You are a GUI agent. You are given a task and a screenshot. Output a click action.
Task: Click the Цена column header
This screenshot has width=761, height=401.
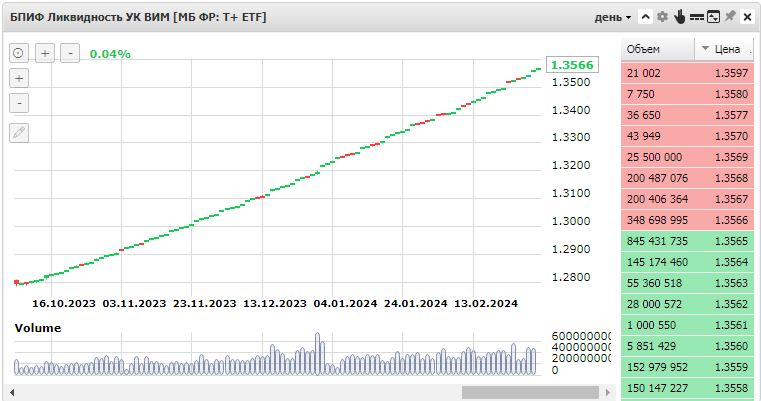point(727,48)
